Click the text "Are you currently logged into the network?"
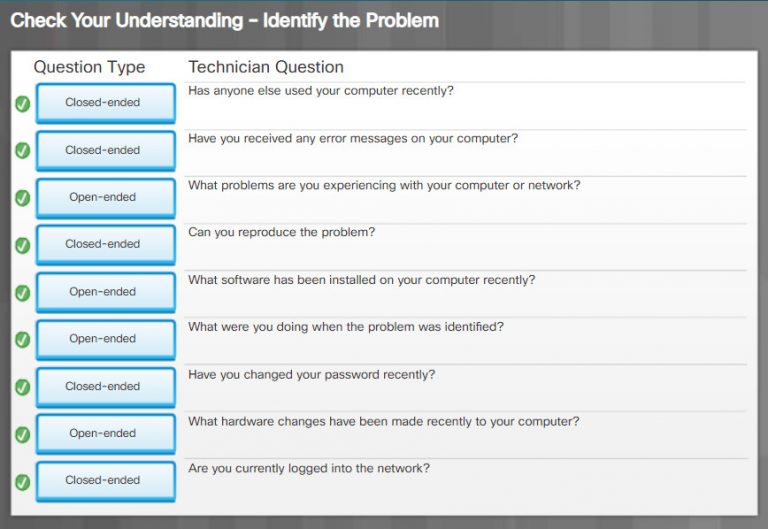Viewport: 768px width, 529px height. (x=309, y=469)
